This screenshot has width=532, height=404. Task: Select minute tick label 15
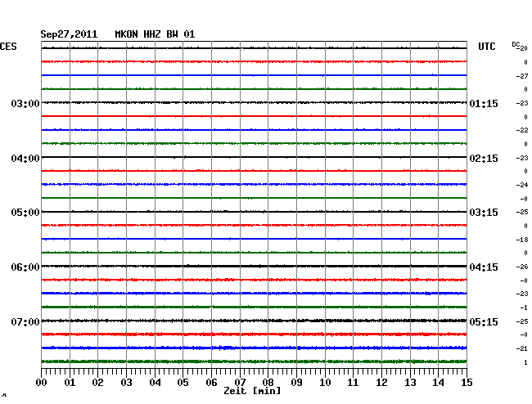click(x=467, y=383)
